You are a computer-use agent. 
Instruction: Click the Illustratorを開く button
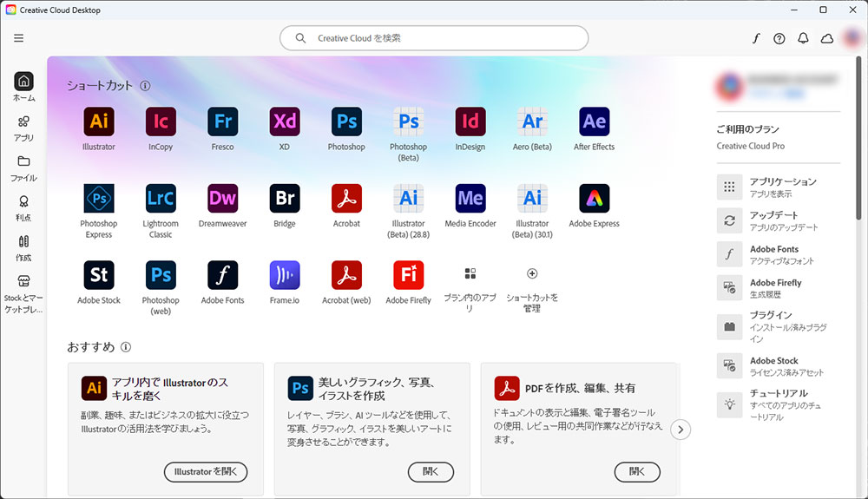206,472
